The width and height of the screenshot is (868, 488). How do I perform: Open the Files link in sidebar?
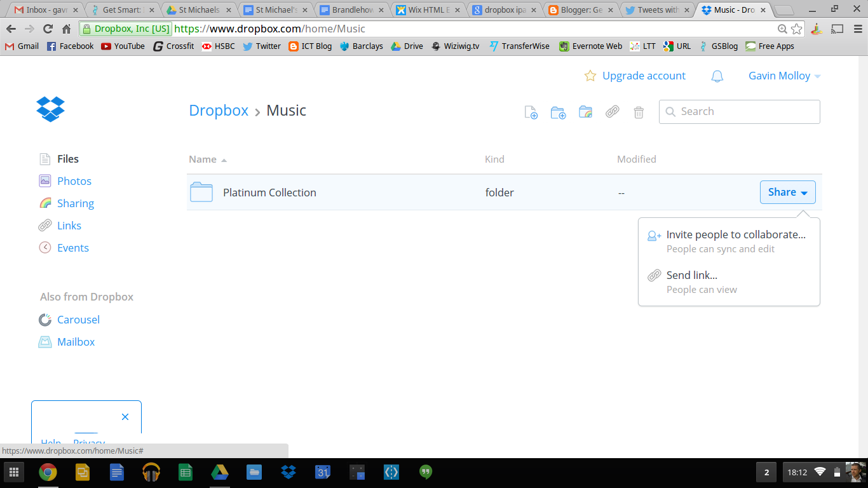(x=68, y=159)
